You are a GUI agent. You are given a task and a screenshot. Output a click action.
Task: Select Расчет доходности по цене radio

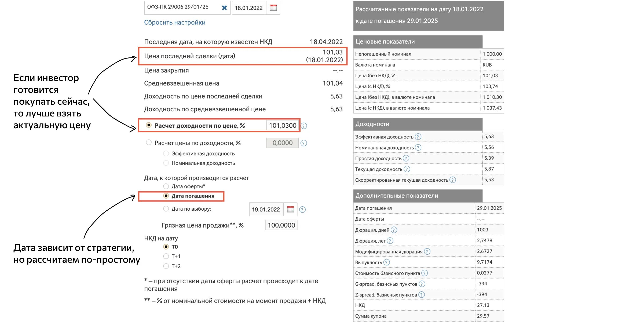[149, 125]
